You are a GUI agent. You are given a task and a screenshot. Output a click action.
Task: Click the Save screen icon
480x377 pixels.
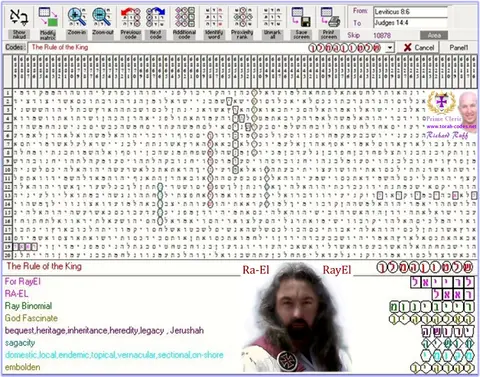click(x=301, y=17)
